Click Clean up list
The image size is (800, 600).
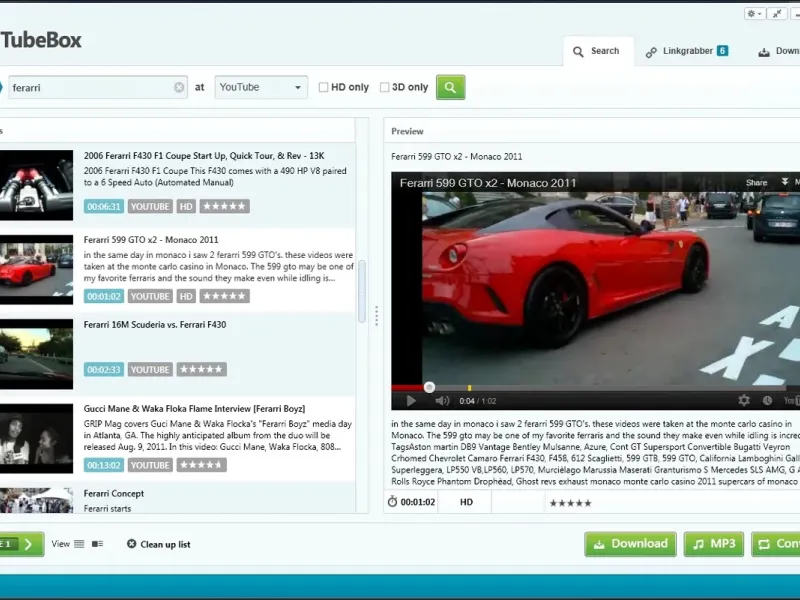[158, 544]
